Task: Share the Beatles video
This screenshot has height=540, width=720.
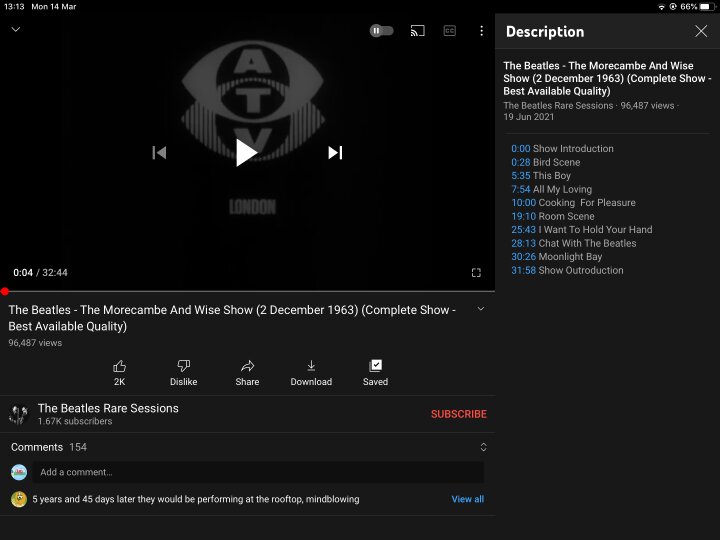Action: (247, 371)
